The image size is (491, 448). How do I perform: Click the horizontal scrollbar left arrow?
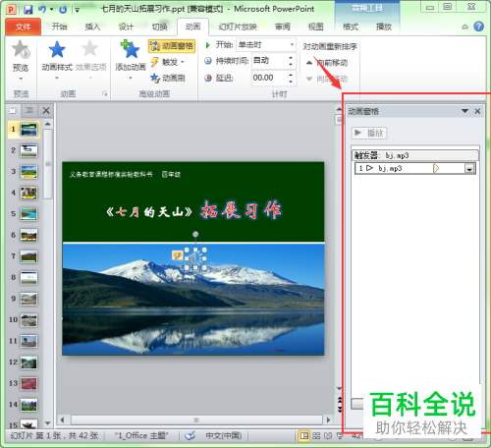pyautogui.click(x=62, y=420)
